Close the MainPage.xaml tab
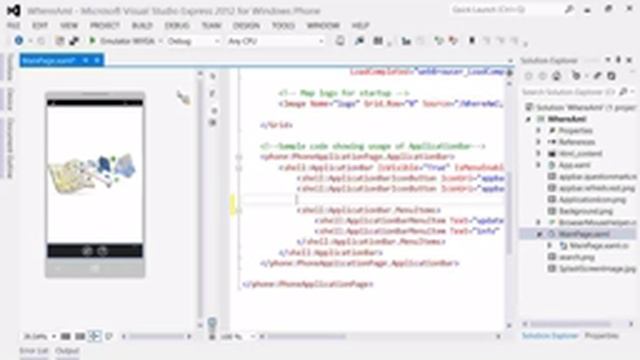Image resolution: width=640 pixels, height=360 pixels. tap(97, 60)
